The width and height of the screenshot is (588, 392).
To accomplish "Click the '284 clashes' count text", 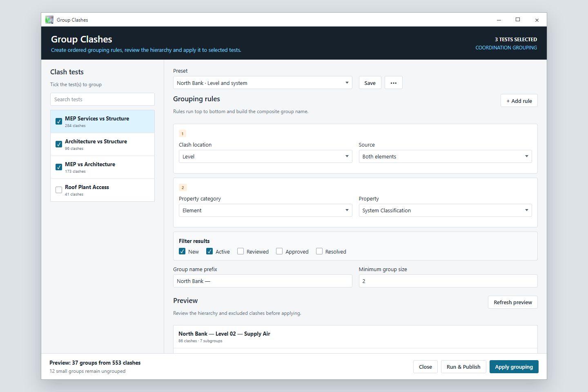I will [75, 126].
